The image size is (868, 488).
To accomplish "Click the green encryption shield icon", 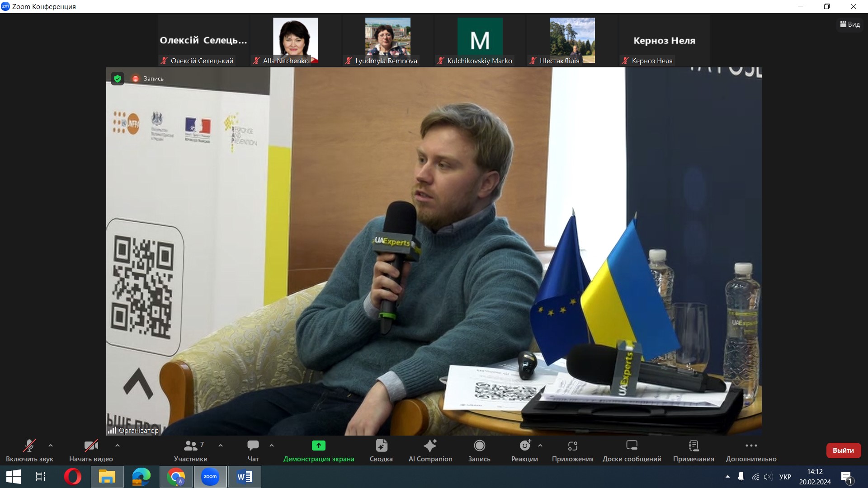I will (118, 79).
